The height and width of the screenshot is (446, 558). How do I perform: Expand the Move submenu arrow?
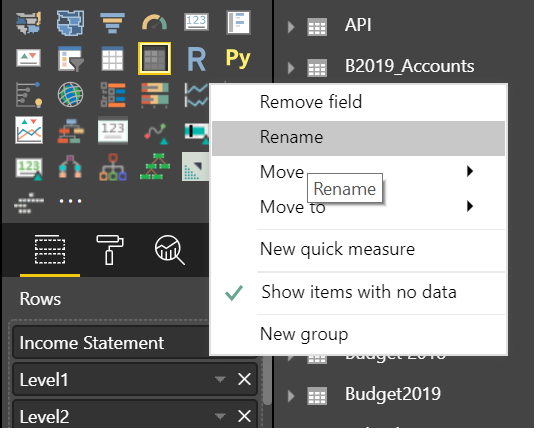tap(470, 171)
